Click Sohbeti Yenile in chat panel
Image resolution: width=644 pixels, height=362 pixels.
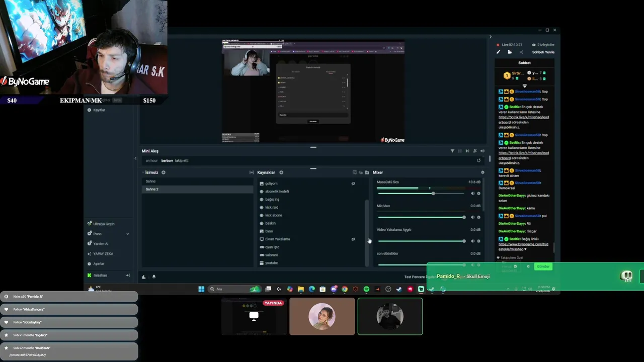pyautogui.click(x=543, y=52)
